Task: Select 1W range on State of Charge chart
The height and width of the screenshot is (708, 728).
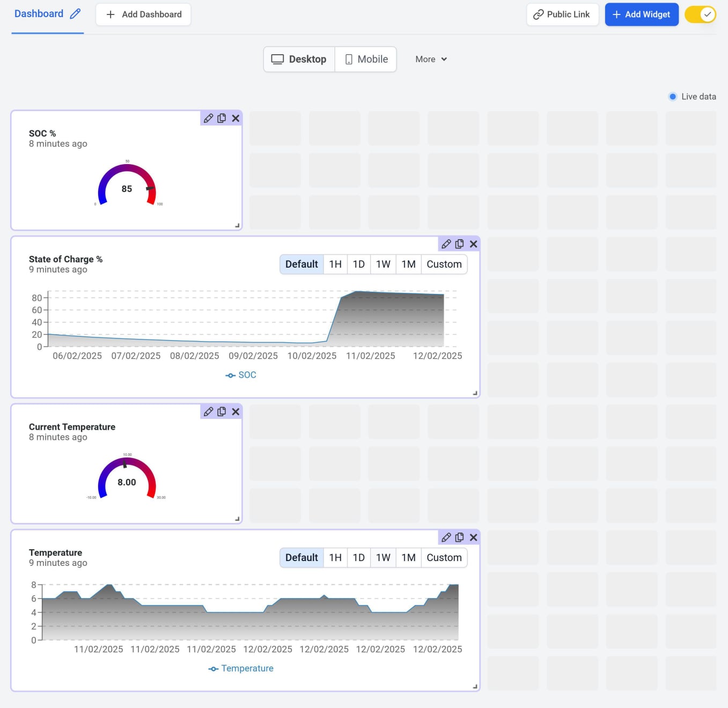Action: tap(383, 264)
